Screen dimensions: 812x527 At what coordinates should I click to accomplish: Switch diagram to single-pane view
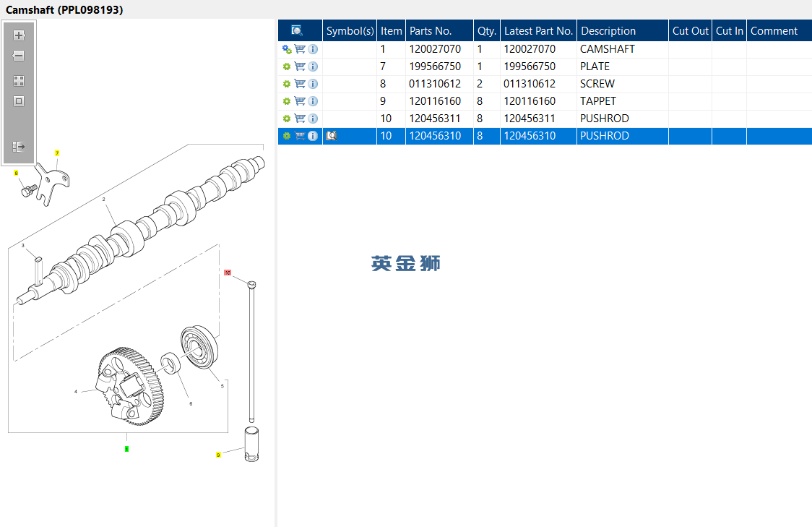click(19, 101)
